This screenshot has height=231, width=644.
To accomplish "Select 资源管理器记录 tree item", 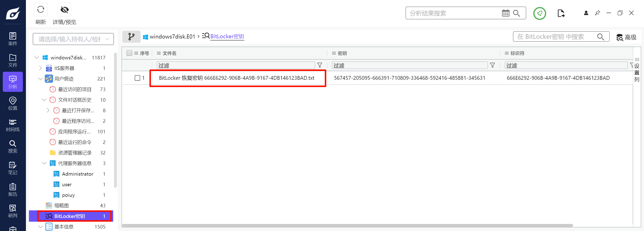I will [75, 153].
